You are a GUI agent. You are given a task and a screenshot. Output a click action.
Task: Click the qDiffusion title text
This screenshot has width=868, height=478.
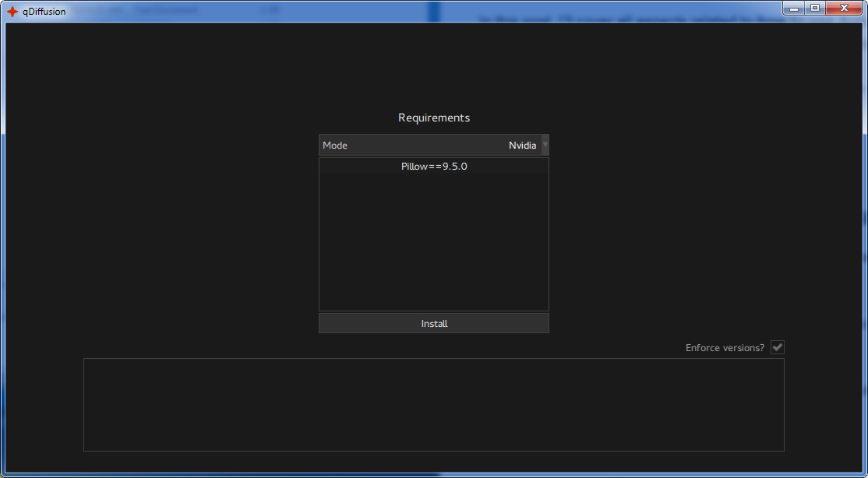(44, 12)
